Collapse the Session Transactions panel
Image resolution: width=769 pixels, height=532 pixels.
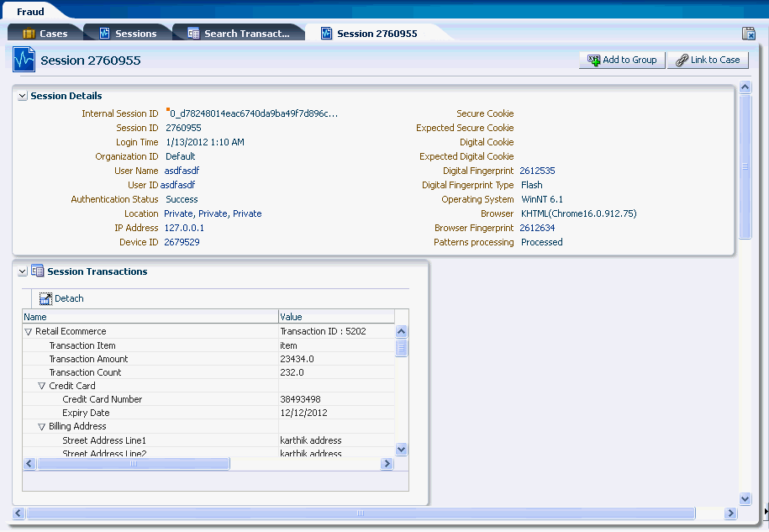22,271
